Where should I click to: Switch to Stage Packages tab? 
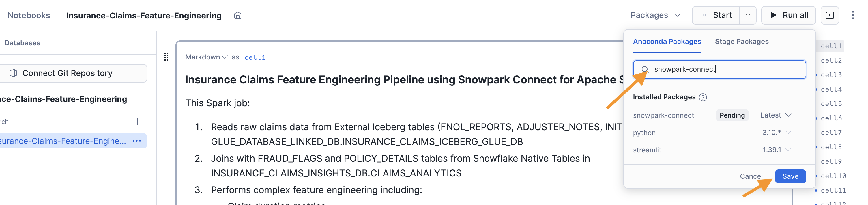(x=741, y=42)
